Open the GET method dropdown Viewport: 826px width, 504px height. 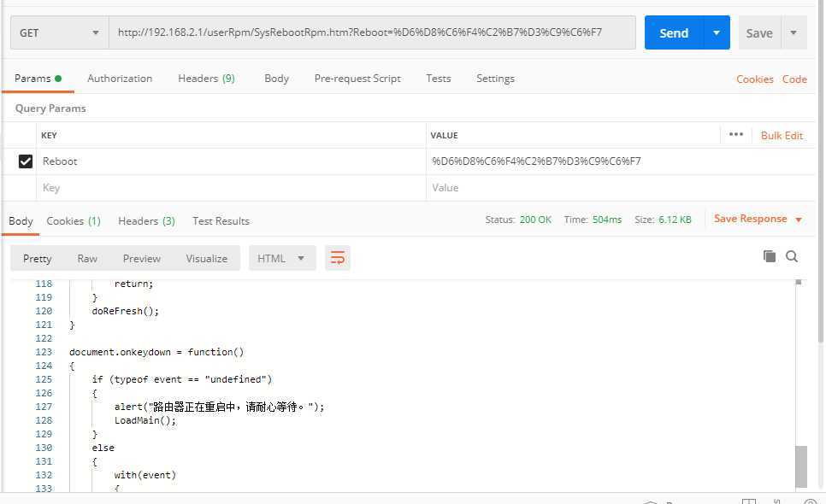point(60,32)
